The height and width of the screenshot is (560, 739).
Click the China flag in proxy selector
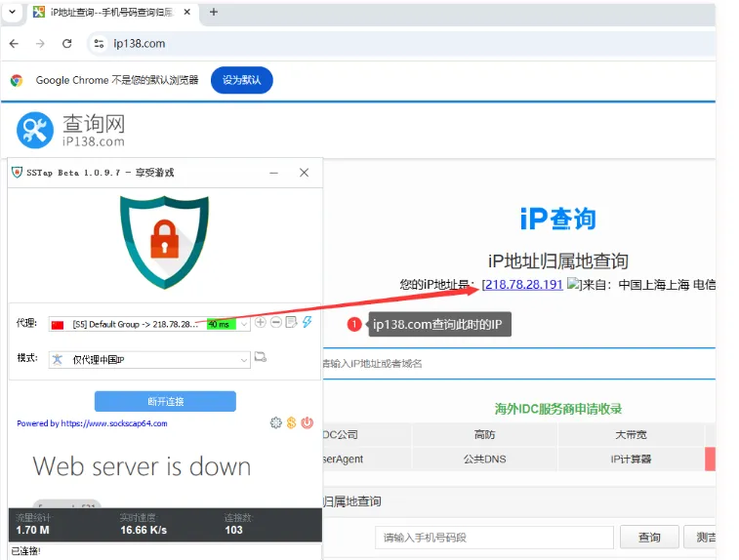point(58,325)
